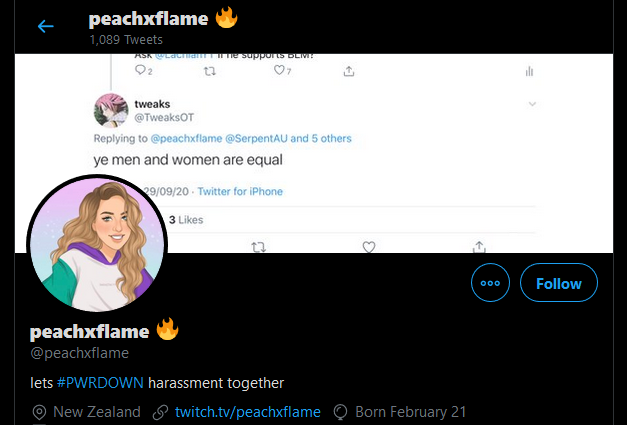Click the chain link icon beside twitch URL
The image size is (627, 425).
click(160, 412)
